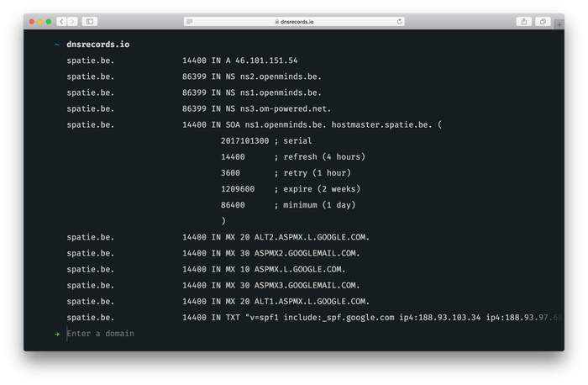The height and width of the screenshot is (385, 588).
Task: Open the Share button in Safari toolbar
Action: coord(524,21)
